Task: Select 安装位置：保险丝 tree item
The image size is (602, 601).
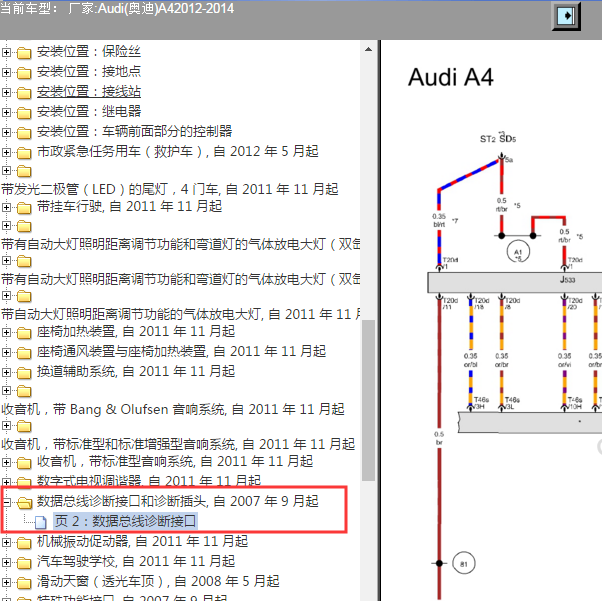Action: point(89,51)
